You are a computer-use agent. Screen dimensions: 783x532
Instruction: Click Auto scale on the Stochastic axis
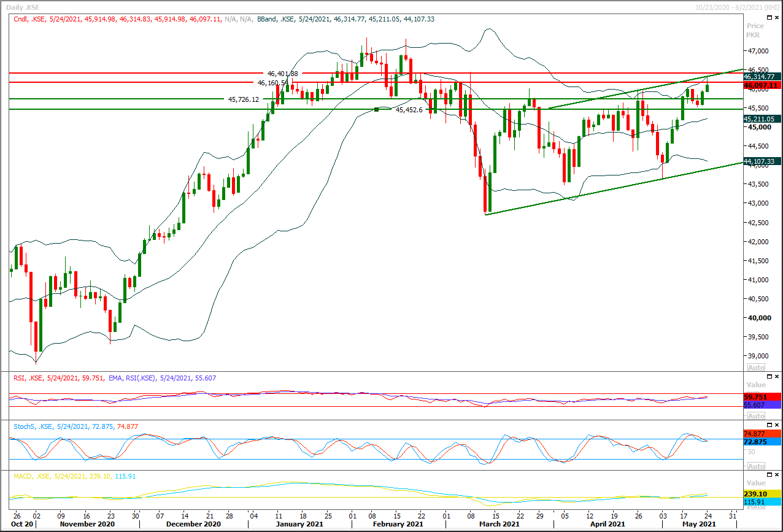click(755, 466)
